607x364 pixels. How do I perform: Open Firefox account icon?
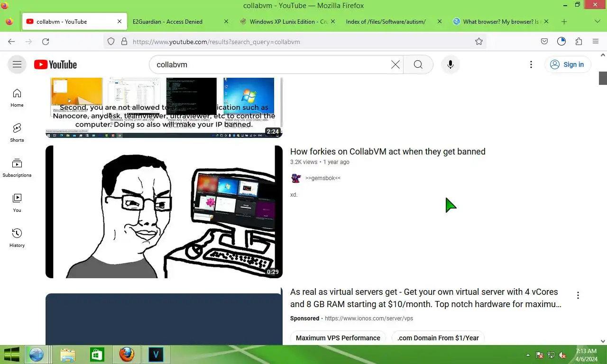click(561, 42)
